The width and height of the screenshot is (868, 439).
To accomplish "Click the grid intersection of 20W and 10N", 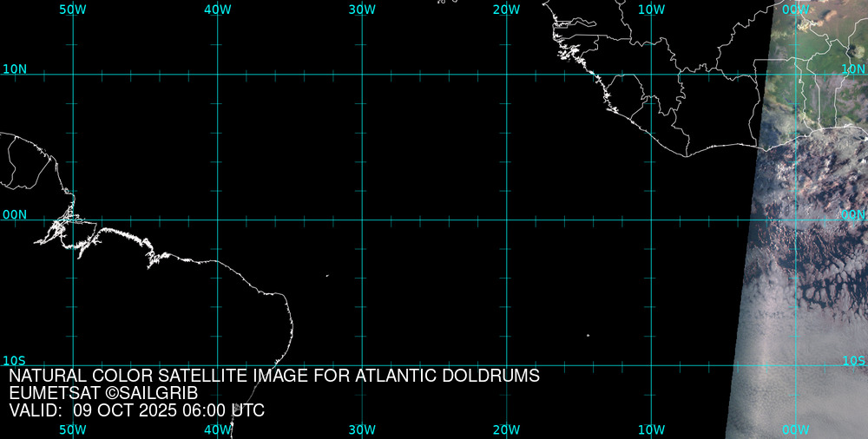I will click(506, 74).
